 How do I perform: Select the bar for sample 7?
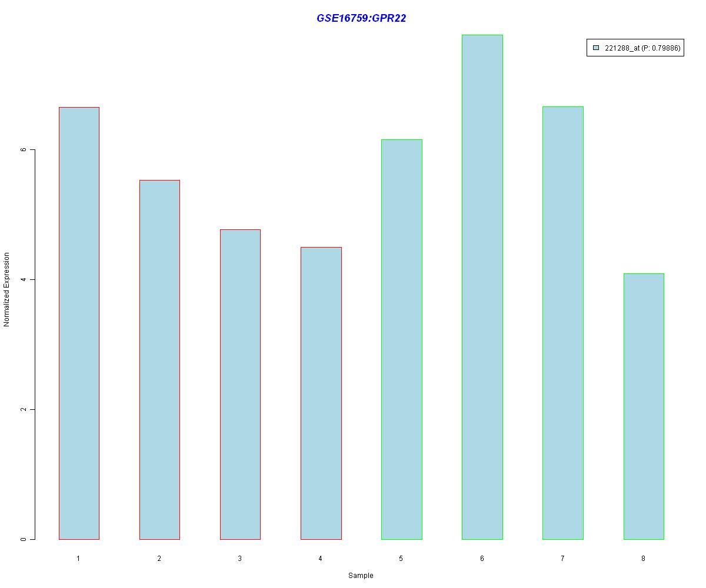[563, 323]
